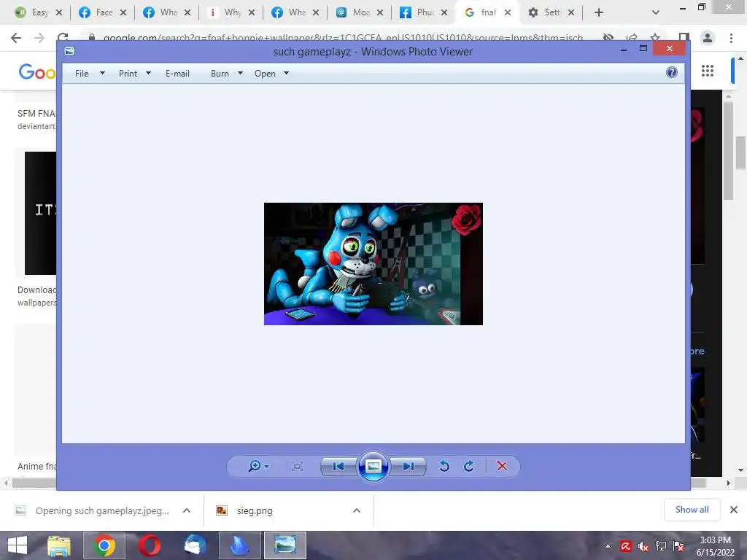Reload the Chrome page
The width and height of the screenshot is (747, 560).
(x=63, y=38)
